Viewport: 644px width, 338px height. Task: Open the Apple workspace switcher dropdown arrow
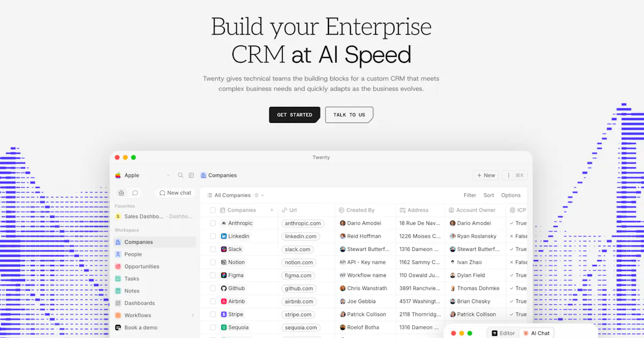[169, 175]
